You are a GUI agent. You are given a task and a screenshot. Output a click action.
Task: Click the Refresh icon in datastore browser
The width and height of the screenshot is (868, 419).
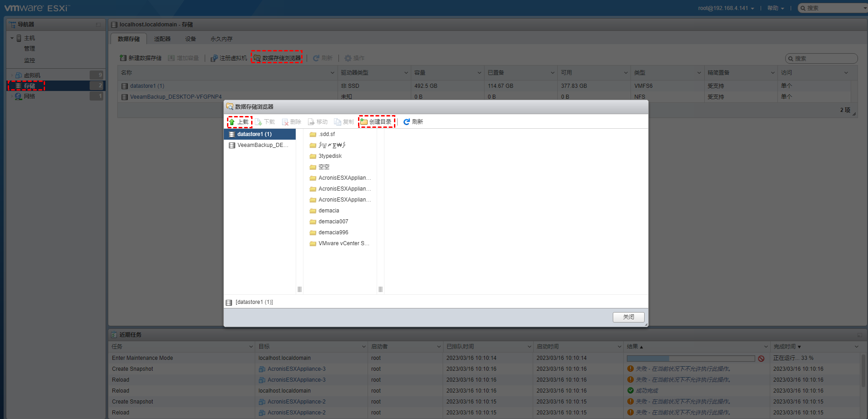(406, 122)
